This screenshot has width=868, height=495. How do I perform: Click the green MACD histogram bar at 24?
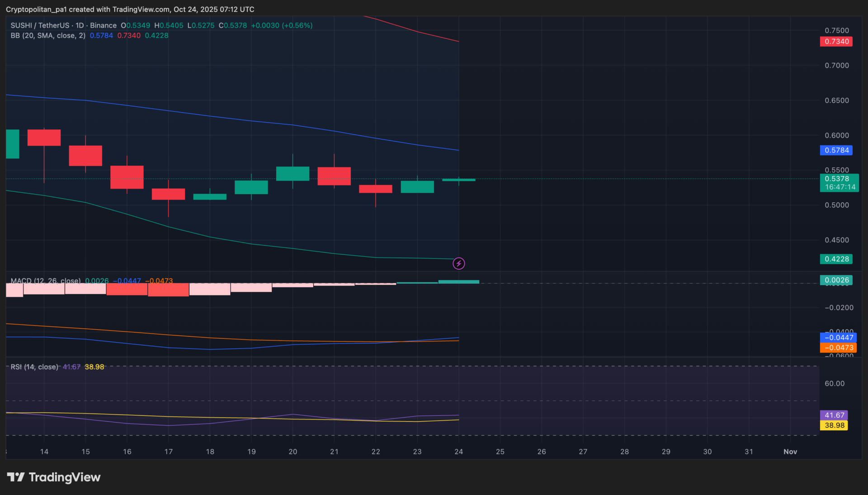pyautogui.click(x=458, y=282)
